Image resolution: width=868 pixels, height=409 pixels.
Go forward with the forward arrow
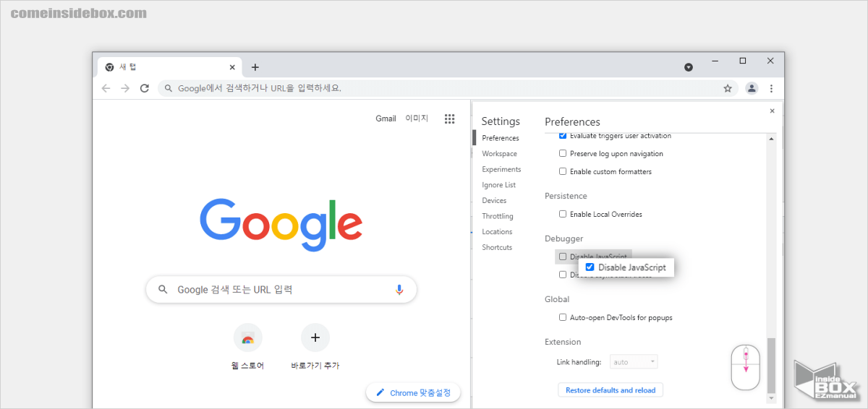[x=125, y=88]
